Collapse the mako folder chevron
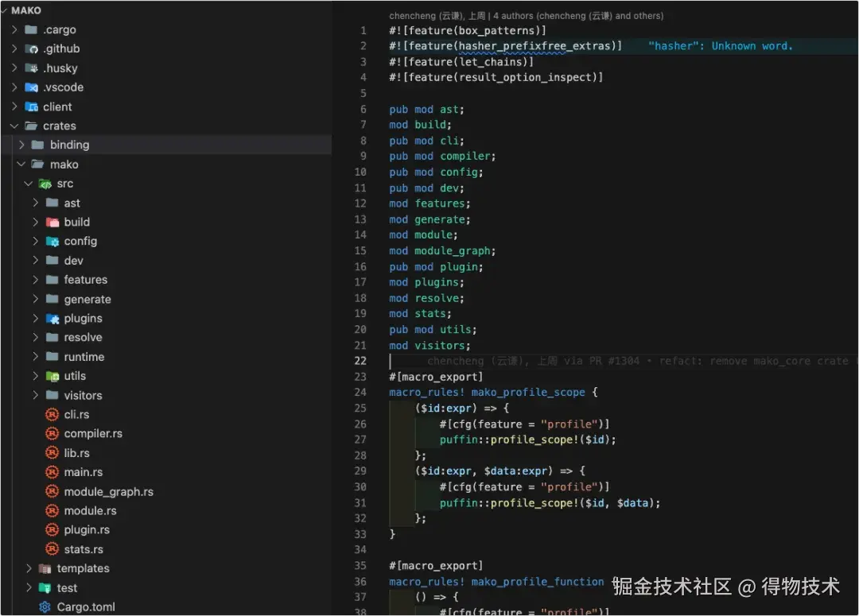Image resolution: width=859 pixels, height=616 pixels. 21,165
